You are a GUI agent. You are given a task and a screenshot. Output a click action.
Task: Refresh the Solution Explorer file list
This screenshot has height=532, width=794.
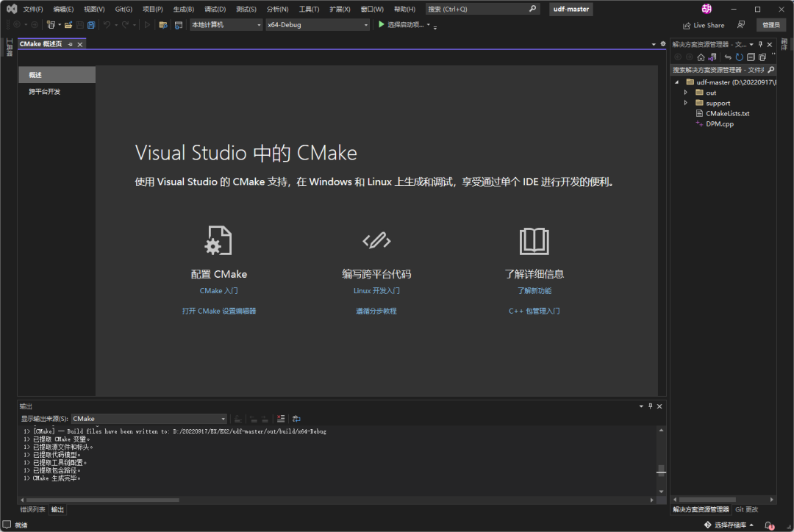(x=739, y=57)
